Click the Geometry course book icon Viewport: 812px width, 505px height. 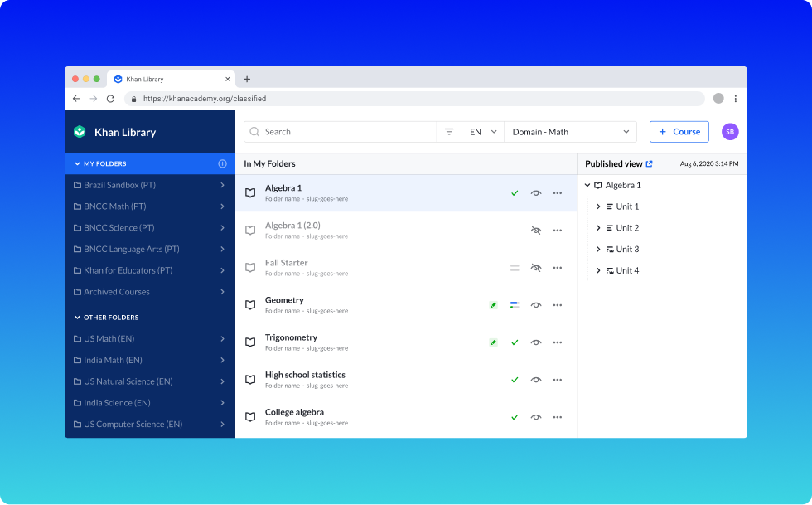tap(250, 305)
